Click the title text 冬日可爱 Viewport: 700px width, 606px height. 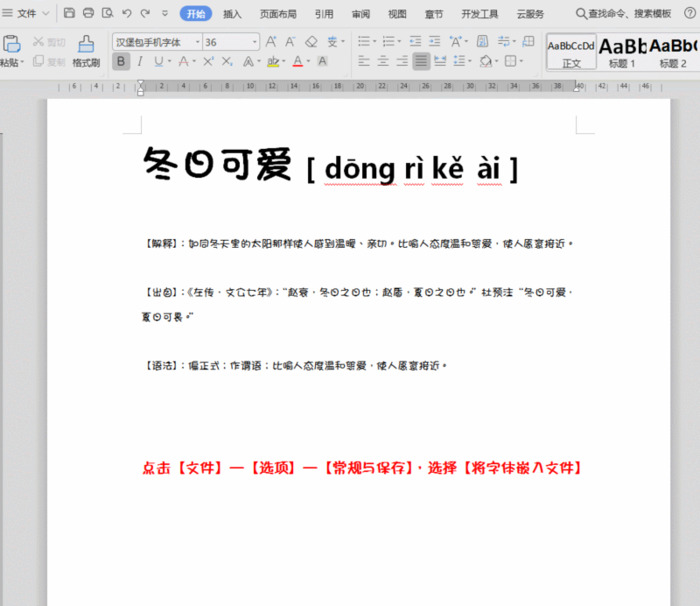tap(217, 164)
